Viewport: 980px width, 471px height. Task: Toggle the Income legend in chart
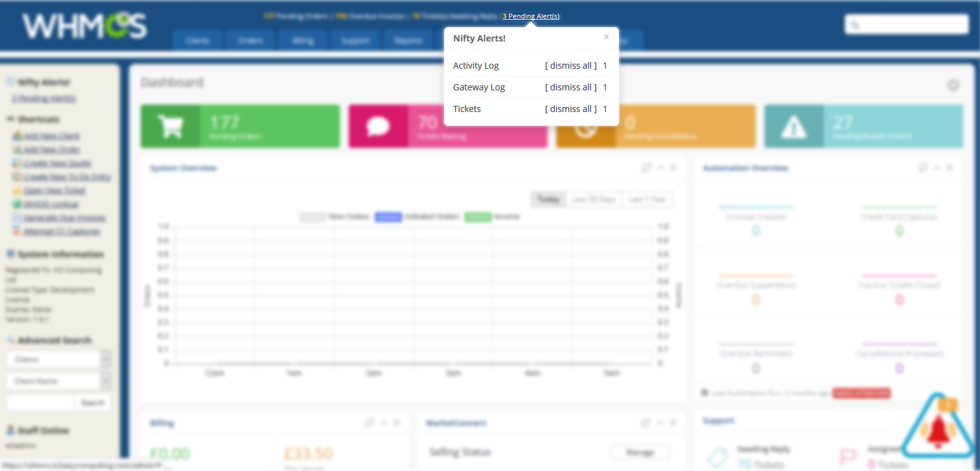click(492, 217)
